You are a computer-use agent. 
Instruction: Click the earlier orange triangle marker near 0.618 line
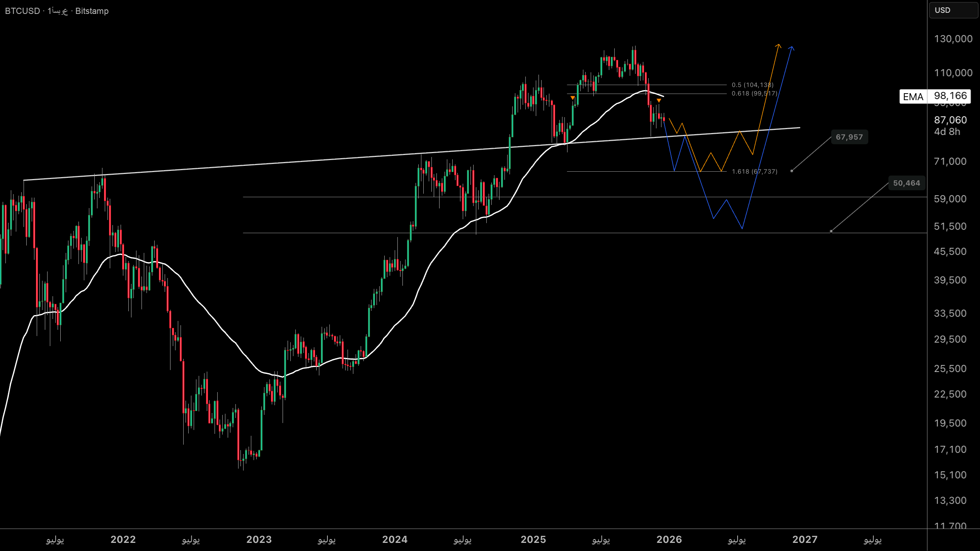coord(573,98)
